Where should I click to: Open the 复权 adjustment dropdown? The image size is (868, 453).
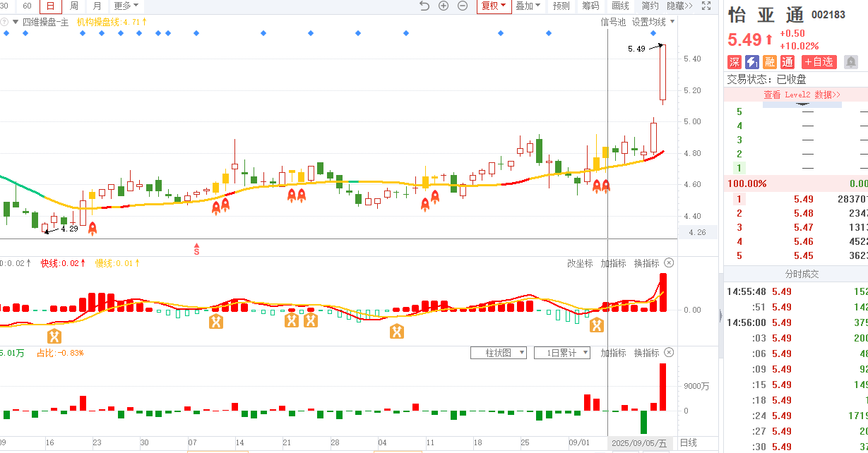494,6
